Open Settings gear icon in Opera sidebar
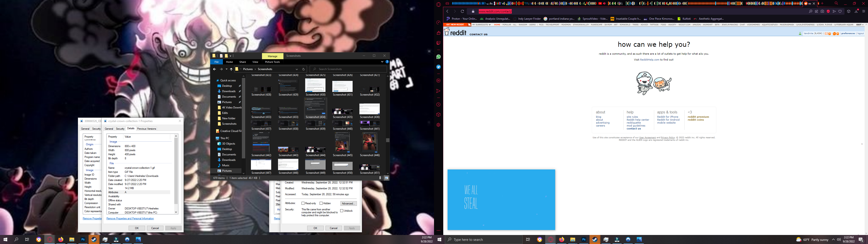 438,125
